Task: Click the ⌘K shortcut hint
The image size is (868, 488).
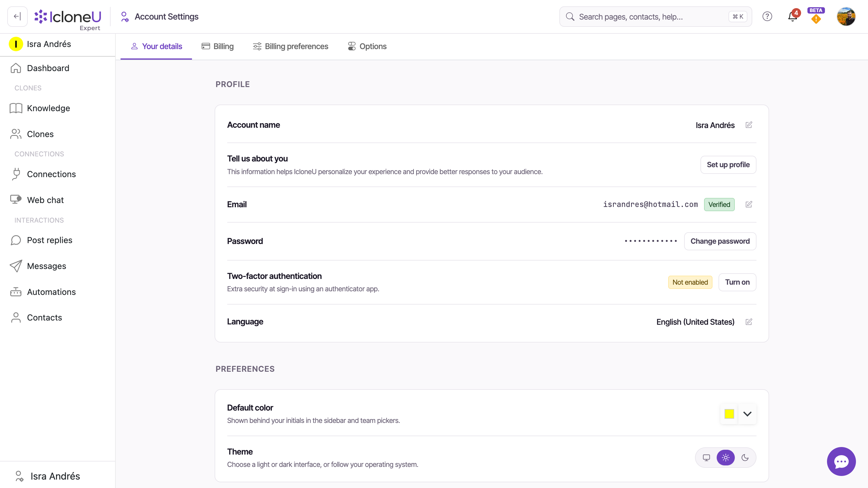Action: click(737, 17)
